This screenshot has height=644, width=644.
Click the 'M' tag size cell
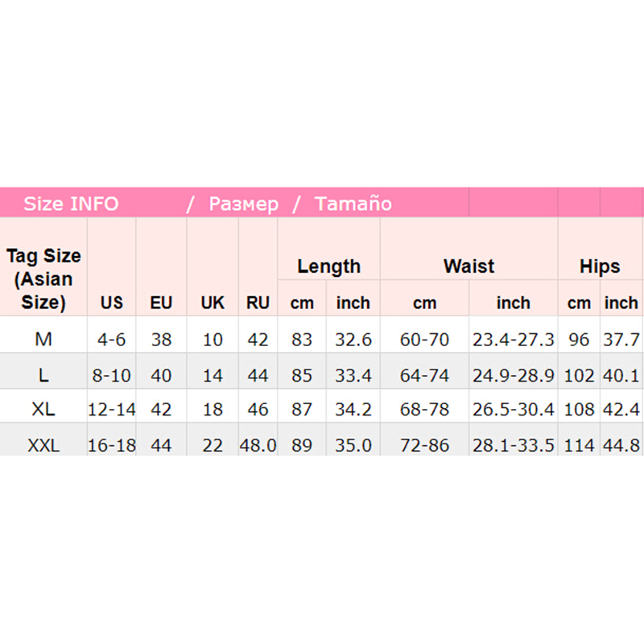pos(44,340)
